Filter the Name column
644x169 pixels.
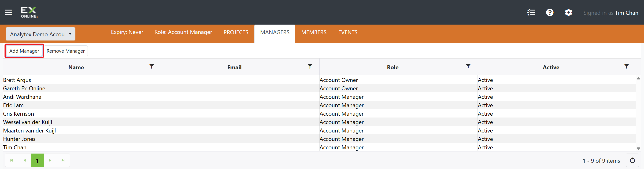pyautogui.click(x=152, y=66)
